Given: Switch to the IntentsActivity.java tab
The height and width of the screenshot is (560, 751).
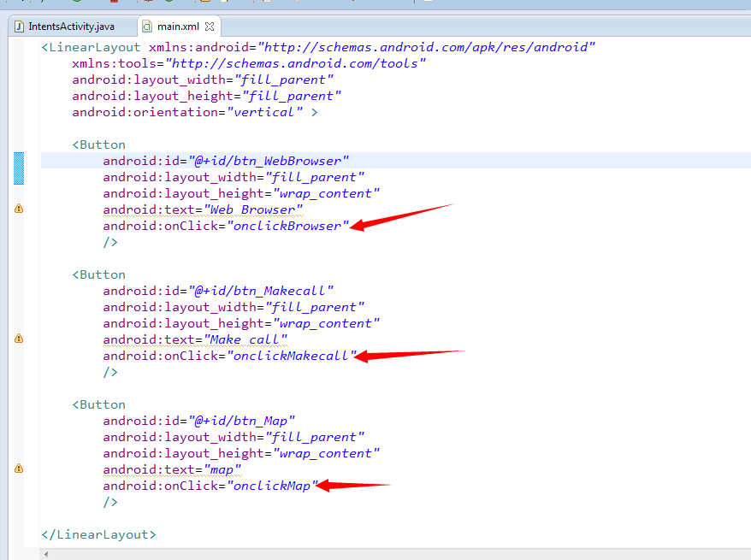Looking at the screenshot, I should point(71,27).
